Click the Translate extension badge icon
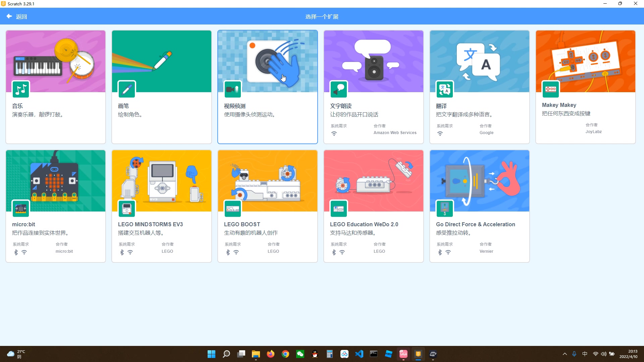The height and width of the screenshot is (362, 644). [445, 89]
